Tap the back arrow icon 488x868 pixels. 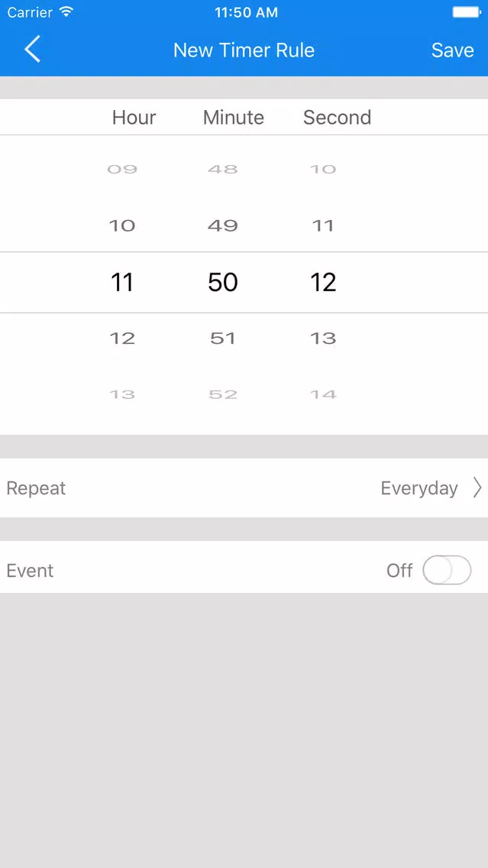[x=32, y=49]
